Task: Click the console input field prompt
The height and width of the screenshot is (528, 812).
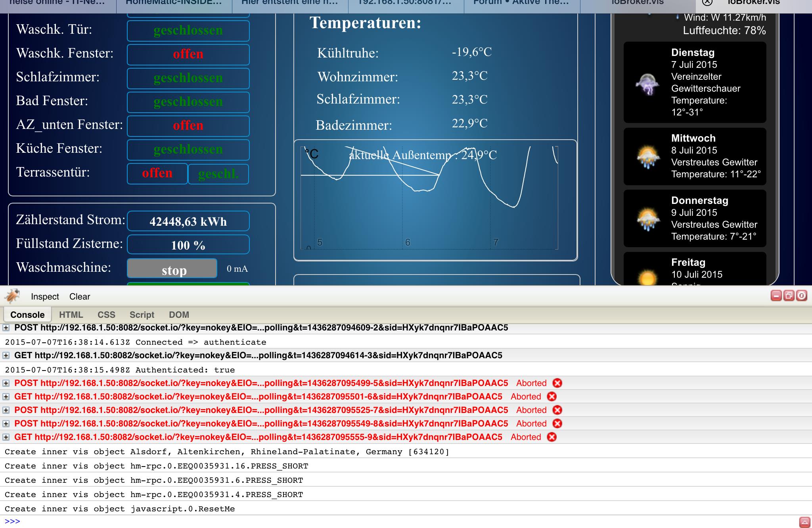Action: coord(406,521)
